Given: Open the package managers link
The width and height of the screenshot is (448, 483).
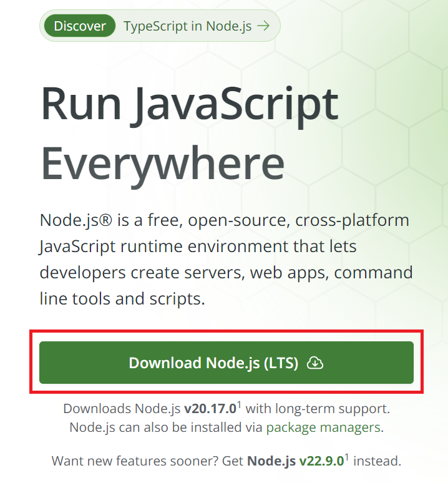Looking at the screenshot, I should 323,427.
